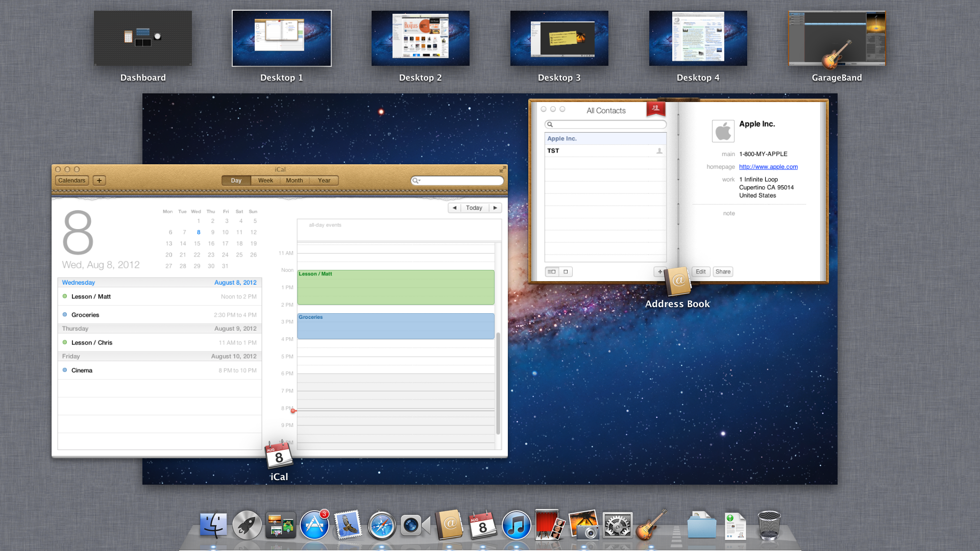Viewport: 980px width, 551px height.
Task: Launch iTunes music note icon
Action: tap(516, 525)
